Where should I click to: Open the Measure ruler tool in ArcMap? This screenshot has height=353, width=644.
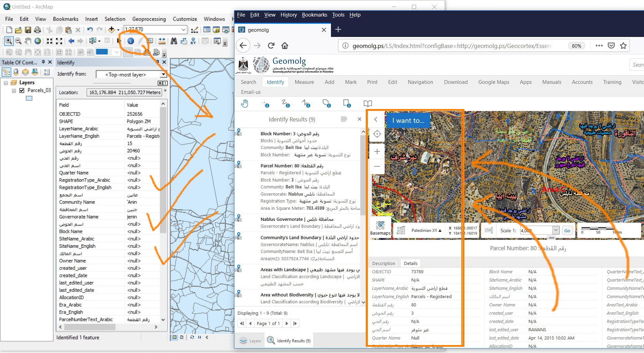(x=162, y=41)
